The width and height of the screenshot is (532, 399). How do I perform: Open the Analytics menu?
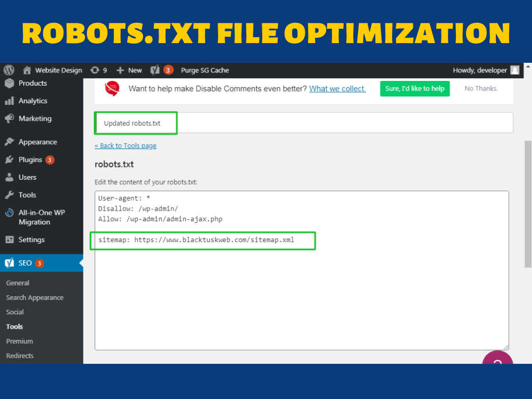pyautogui.click(x=33, y=101)
